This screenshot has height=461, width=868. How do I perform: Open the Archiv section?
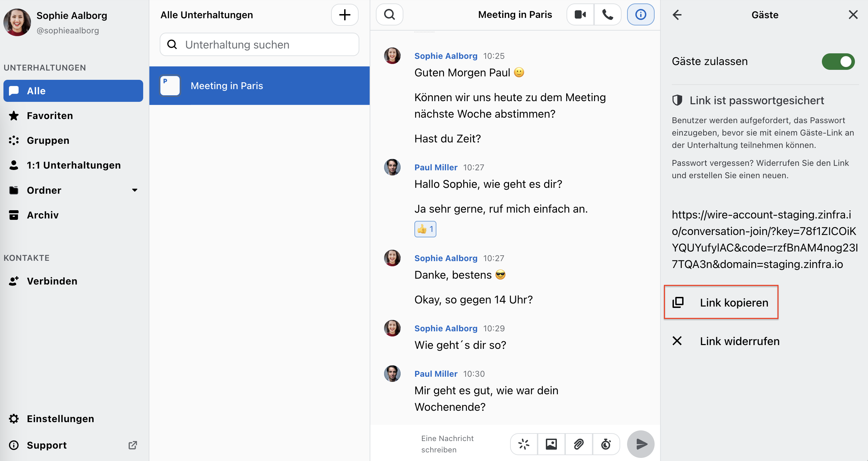[x=73, y=215]
